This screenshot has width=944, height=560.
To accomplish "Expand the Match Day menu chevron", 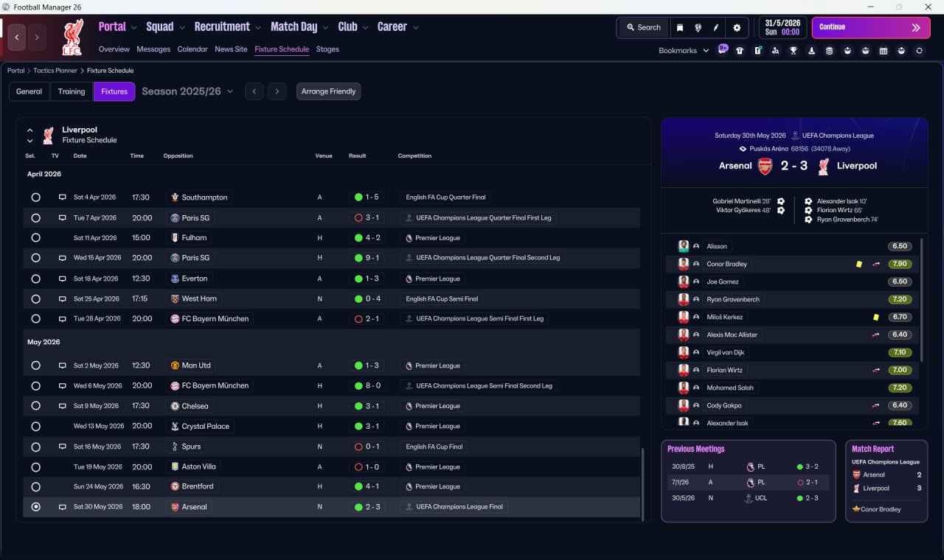I will [x=325, y=28].
